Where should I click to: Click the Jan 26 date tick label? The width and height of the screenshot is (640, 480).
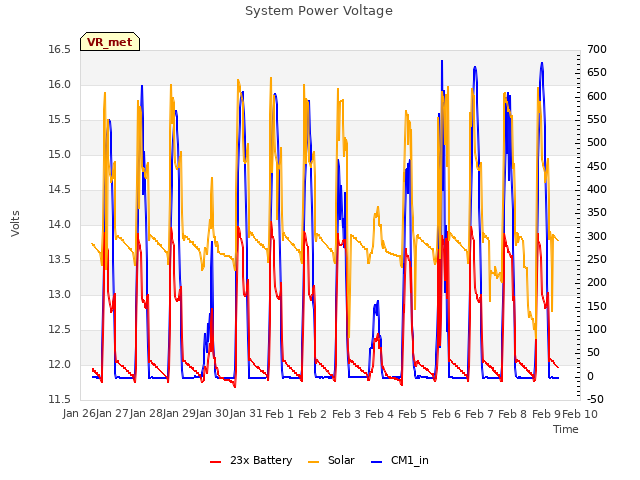tap(79, 414)
